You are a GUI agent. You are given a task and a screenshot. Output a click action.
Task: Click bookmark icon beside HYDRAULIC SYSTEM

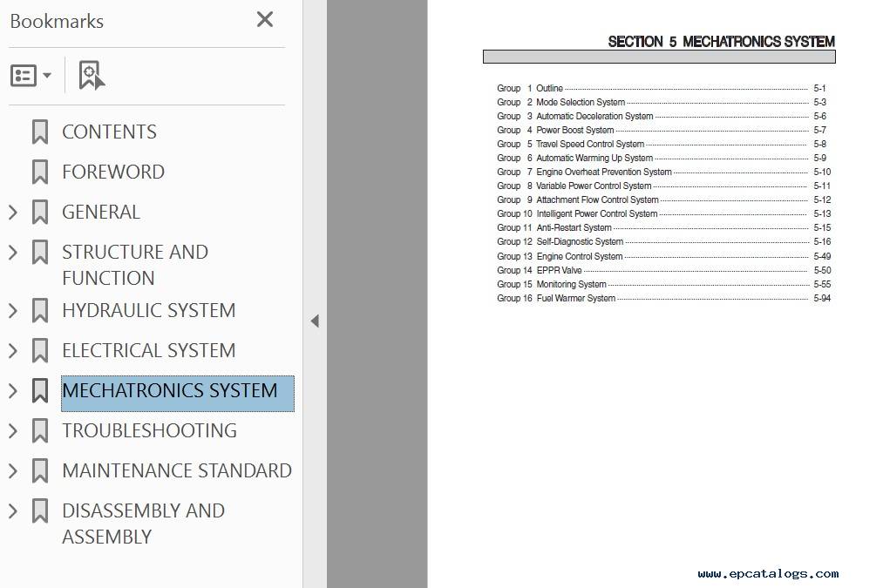click(x=40, y=311)
